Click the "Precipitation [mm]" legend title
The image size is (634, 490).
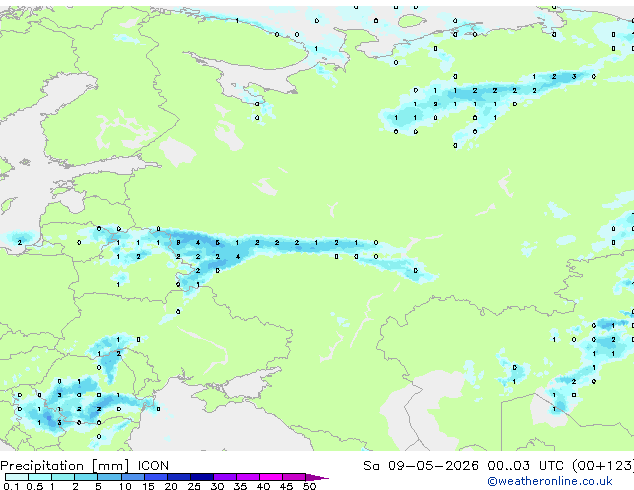coord(65,466)
